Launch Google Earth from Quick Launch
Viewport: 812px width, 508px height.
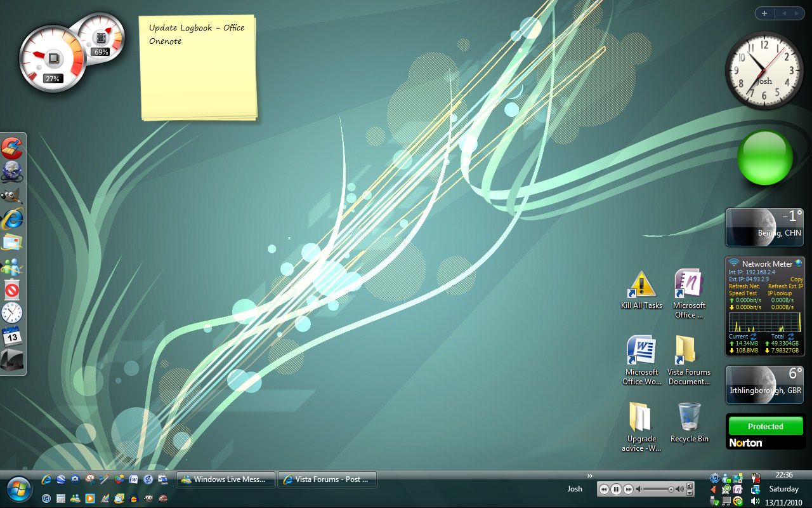pyautogui.click(x=61, y=479)
